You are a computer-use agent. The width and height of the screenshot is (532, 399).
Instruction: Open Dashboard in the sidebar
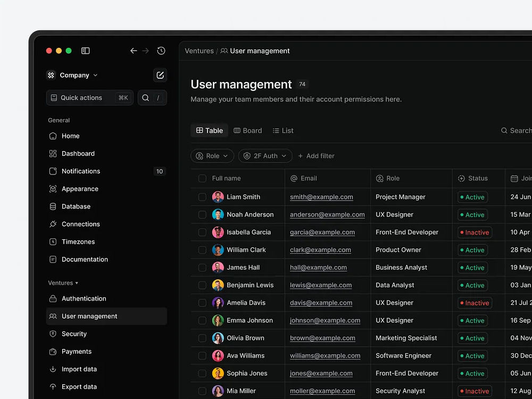pyautogui.click(x=106, y=154)
